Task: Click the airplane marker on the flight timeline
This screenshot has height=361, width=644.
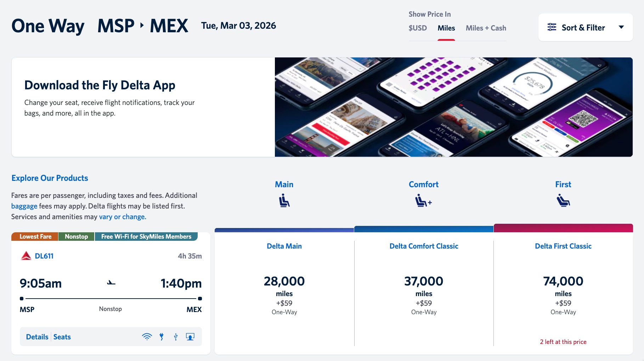Action: pyautogui.click(x=111, y=283)
